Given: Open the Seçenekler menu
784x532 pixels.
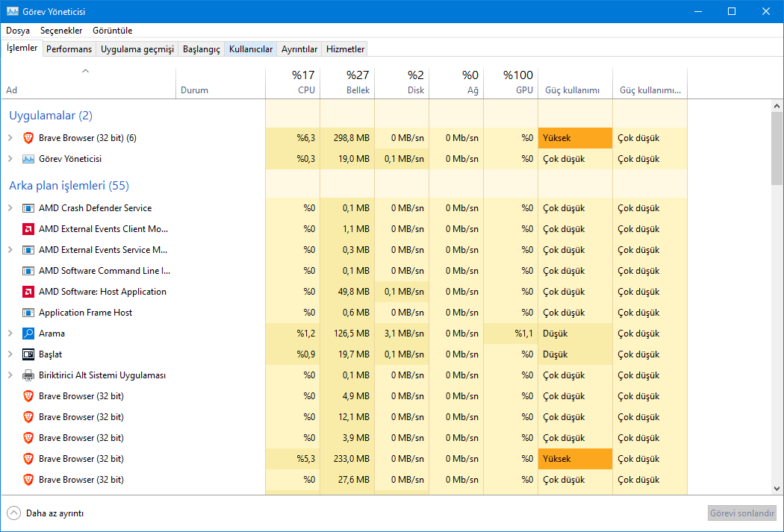Looking at the screenshot, I should [x=61, y=31].
